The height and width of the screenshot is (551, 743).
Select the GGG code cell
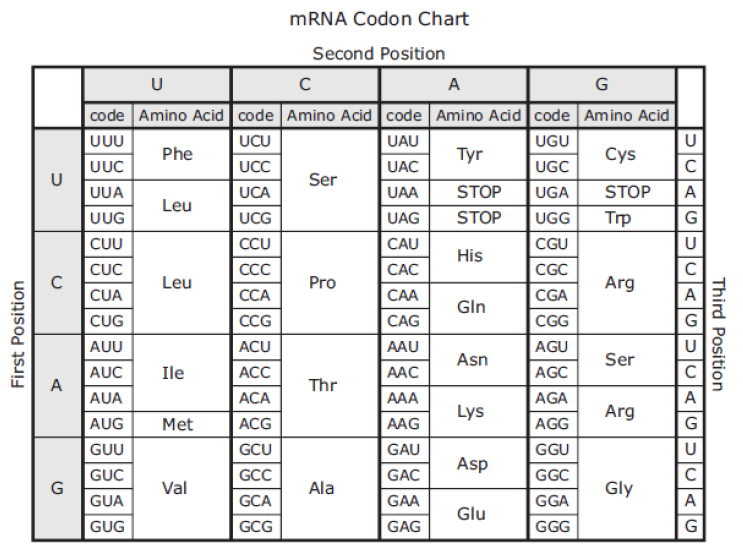click(x=553, y=526)
